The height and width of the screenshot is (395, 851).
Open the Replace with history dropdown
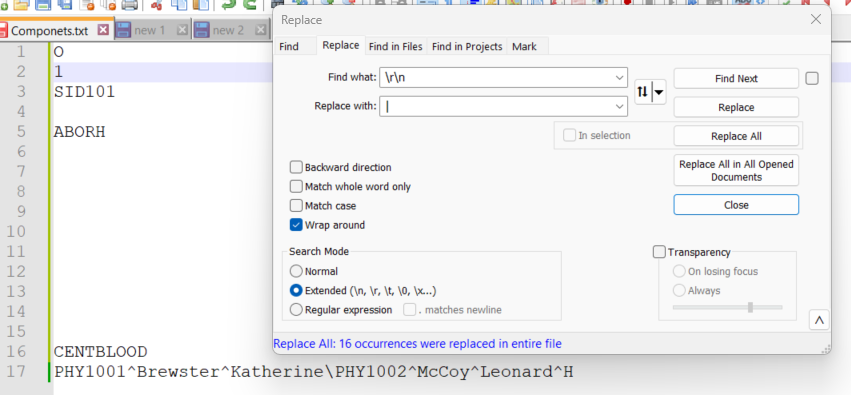click(x=619, y=106)
